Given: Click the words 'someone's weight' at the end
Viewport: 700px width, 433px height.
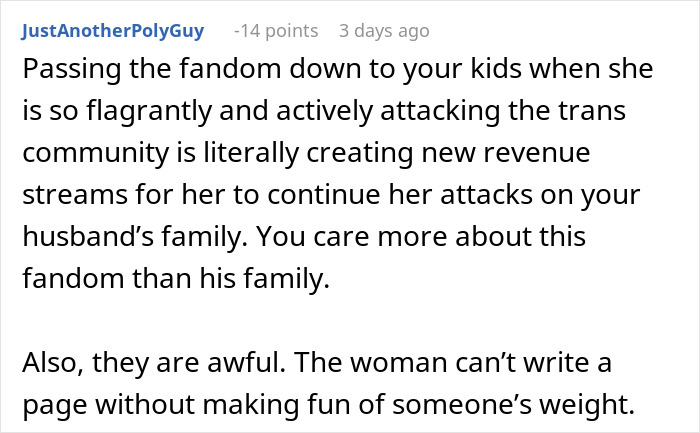Looking at the screenshot, I should [x=513, y=405].
